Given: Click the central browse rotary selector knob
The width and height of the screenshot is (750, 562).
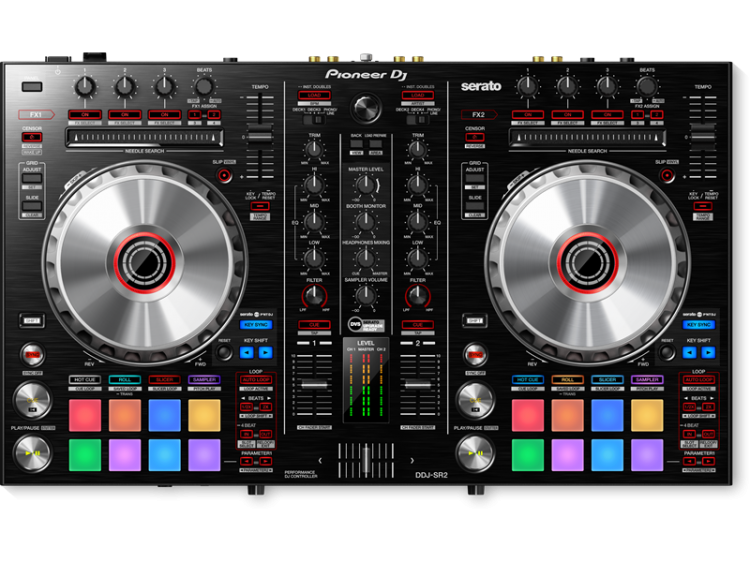Looking at the screenshot, I should coord(366,107).
